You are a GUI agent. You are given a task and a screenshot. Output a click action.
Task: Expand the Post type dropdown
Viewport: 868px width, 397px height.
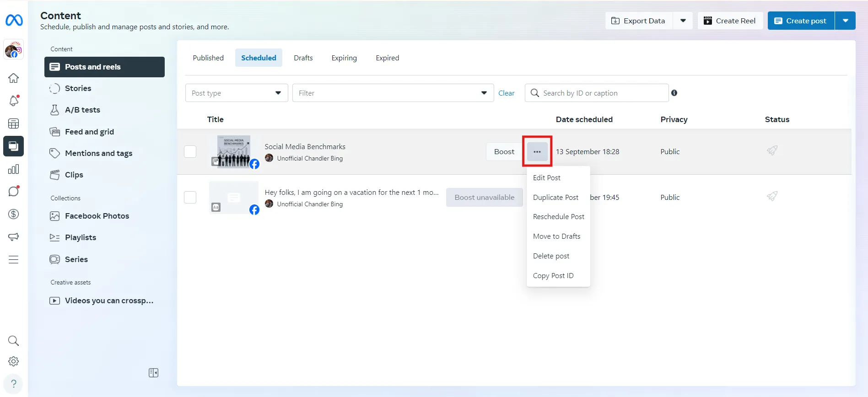[236, 93]
